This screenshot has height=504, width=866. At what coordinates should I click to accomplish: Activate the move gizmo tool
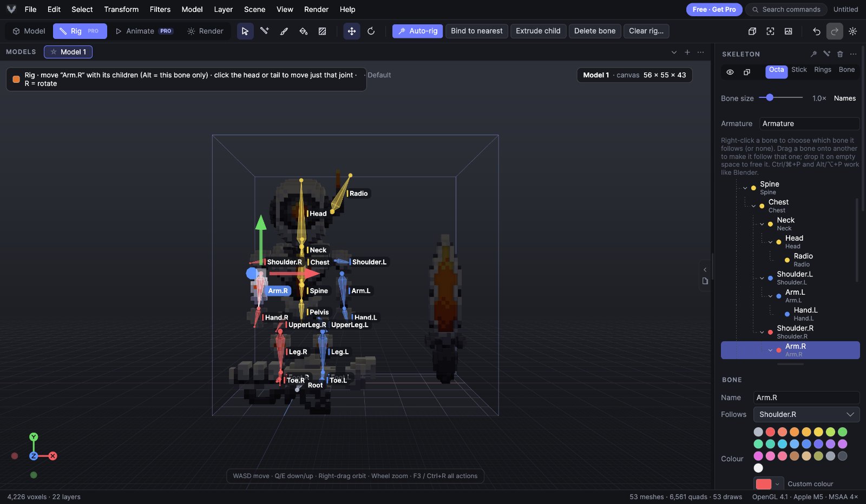click(x=352, y=31)
